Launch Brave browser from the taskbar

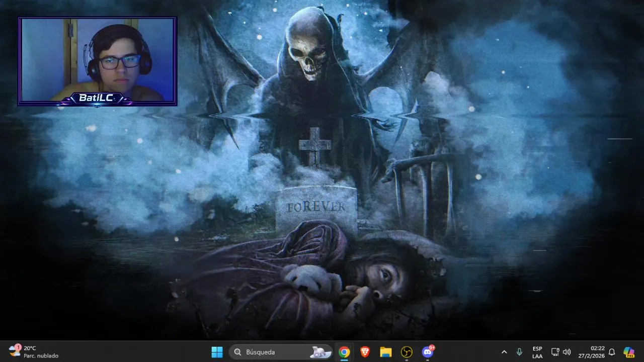[365, 352]
